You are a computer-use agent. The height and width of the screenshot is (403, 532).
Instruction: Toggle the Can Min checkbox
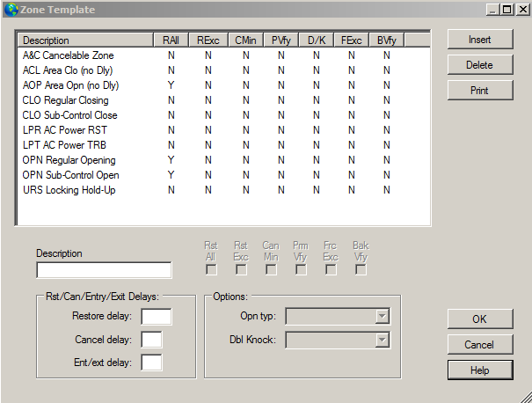(271, 270)
